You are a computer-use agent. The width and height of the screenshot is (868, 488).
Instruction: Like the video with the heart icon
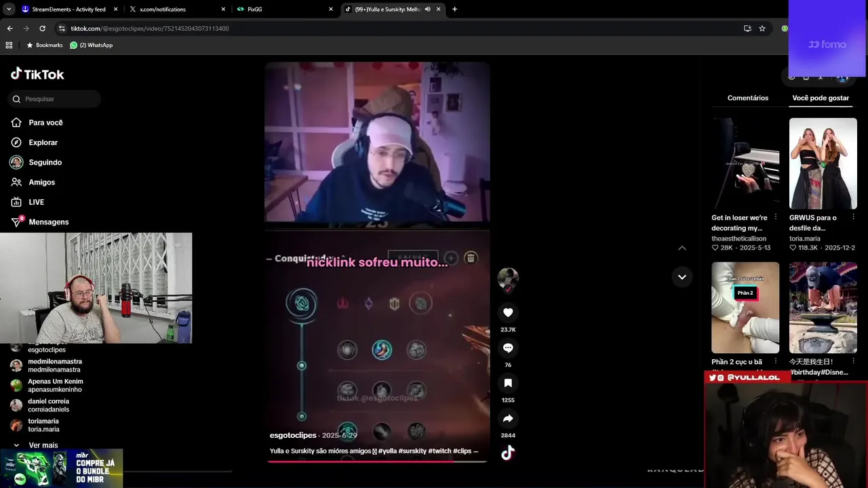(508, 312)
